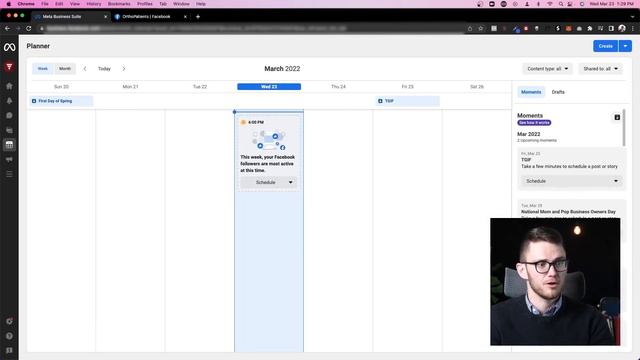Switch to Moments tab
Image resolution: width=640 pixels, height=360 pixels.
click(531, 92)
